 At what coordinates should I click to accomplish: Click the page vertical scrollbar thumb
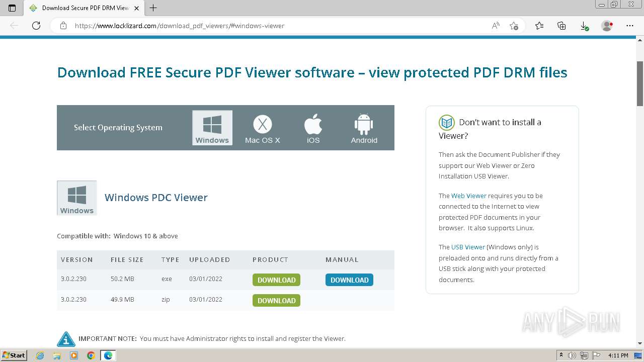pos(640,83)
